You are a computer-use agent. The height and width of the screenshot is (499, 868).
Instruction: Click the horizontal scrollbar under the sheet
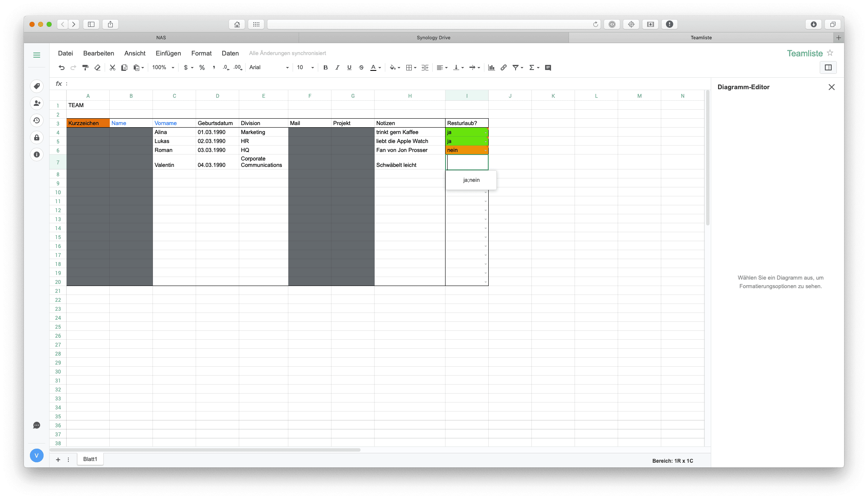(x=205, y=450)
